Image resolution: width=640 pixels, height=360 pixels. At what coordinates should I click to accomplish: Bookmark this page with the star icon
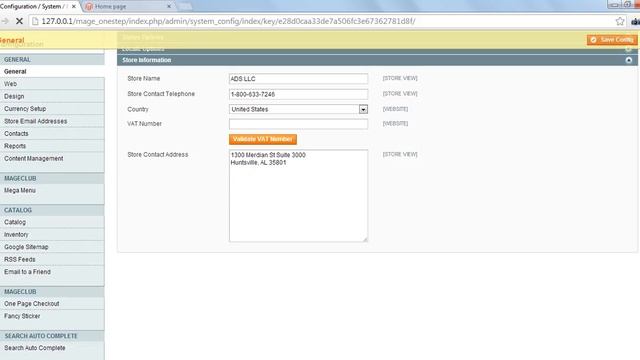620,21
